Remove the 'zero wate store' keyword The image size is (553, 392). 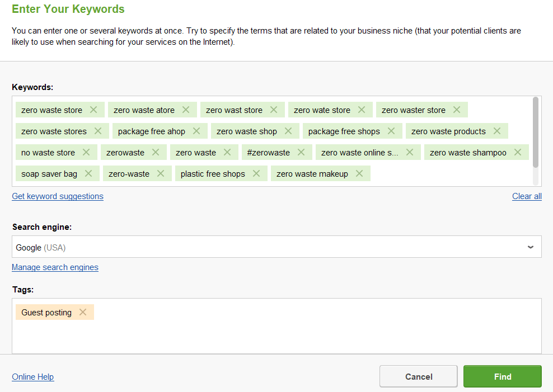point(362,110)
